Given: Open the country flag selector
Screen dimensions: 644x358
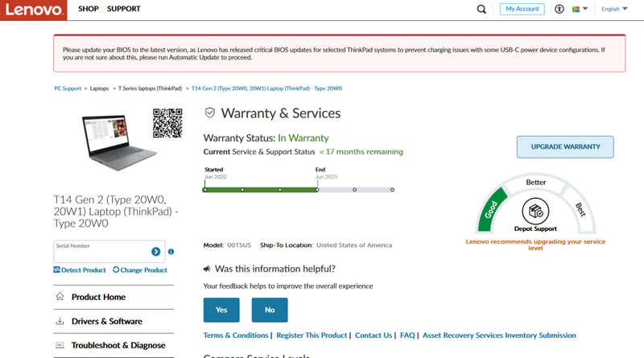Looking at the screenshot, I should click(x=580, y=9).
